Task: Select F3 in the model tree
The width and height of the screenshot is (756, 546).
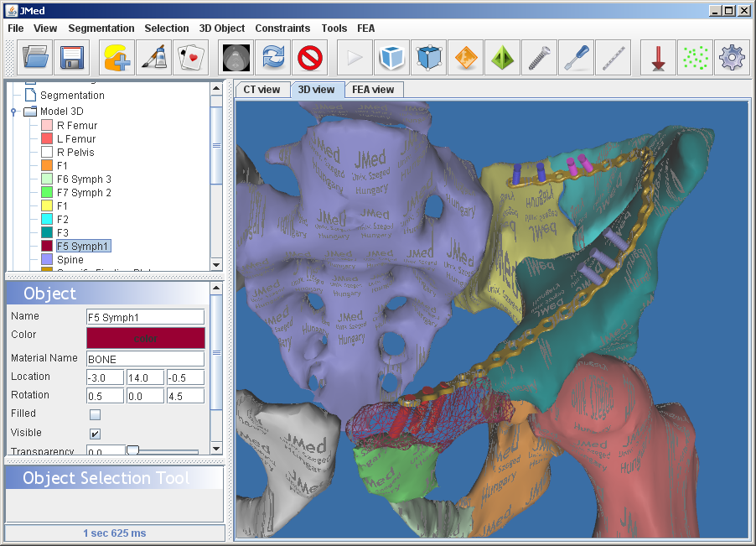Action: (x=63, y=233)
